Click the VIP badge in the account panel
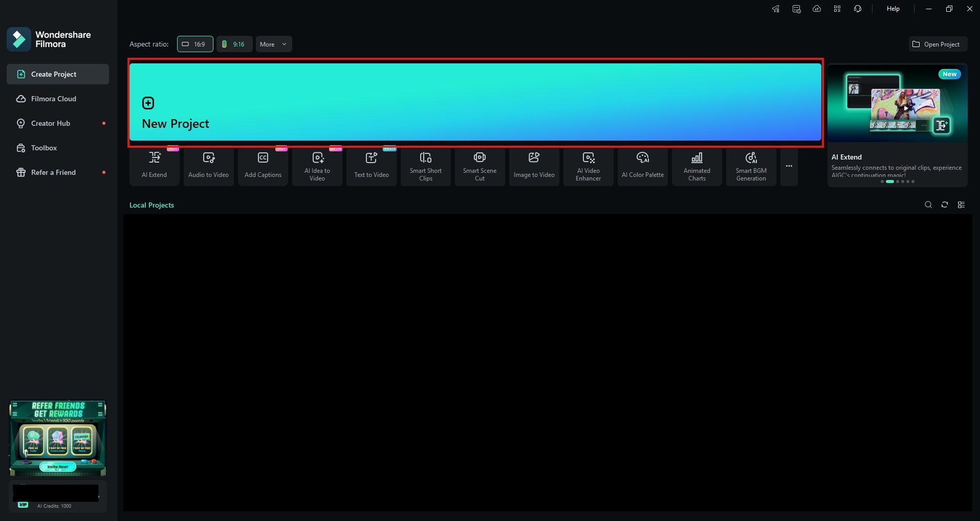 click(23, 505)
